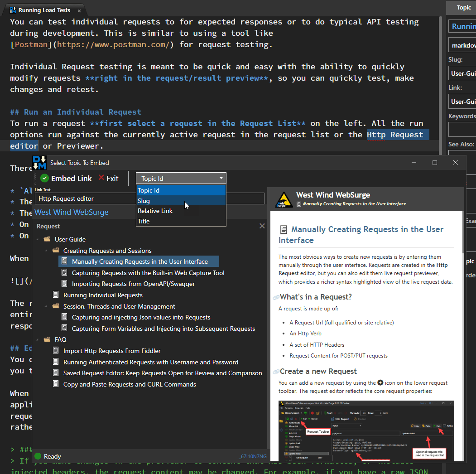Click document icon beside Capturing Form Variables topic
The width and height of the screenshot is (476, 474).
[64, 328]
